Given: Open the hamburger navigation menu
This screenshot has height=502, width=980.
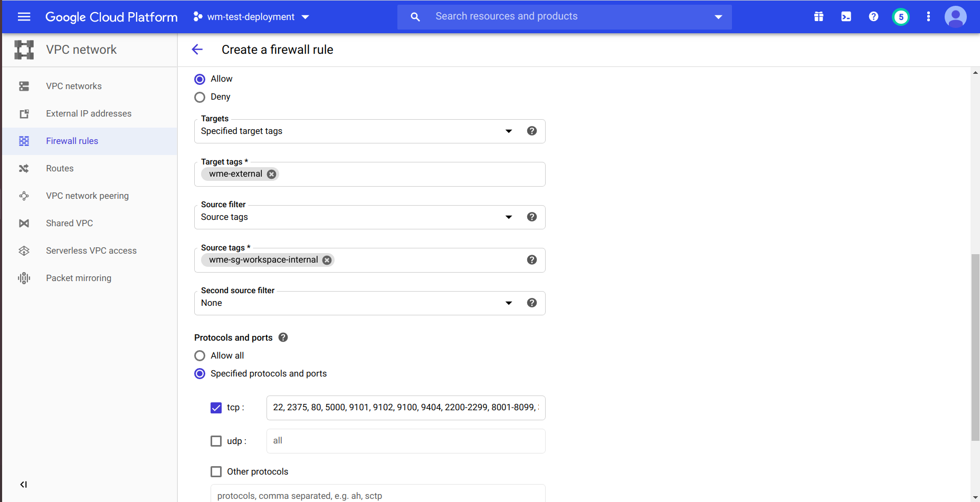Looking at the screenshot, I should [x=24, y=17].
